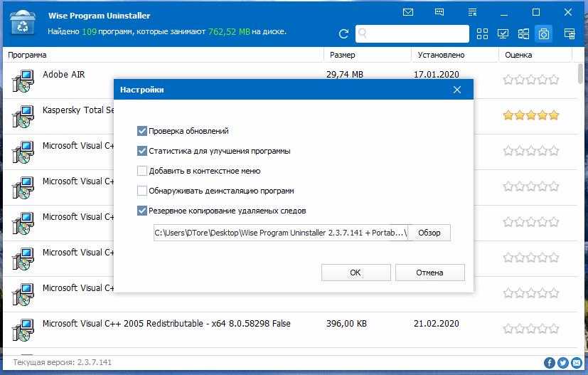This screenshot has width=588, height=375.
Task: Close the Настройки dialog
Action: (456, 90)
